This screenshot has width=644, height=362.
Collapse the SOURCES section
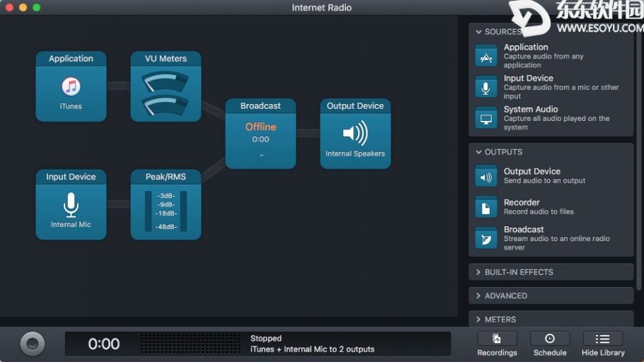[478, 32]
